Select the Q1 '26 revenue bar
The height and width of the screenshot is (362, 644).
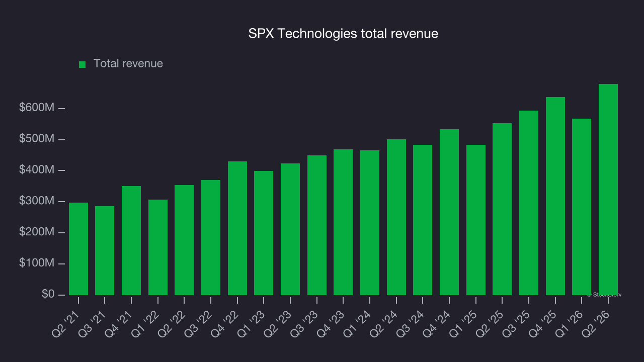(582, 207)
